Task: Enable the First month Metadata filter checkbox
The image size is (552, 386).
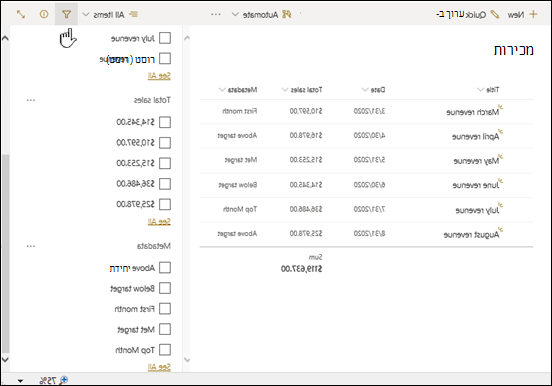Action: coord(165,309)
